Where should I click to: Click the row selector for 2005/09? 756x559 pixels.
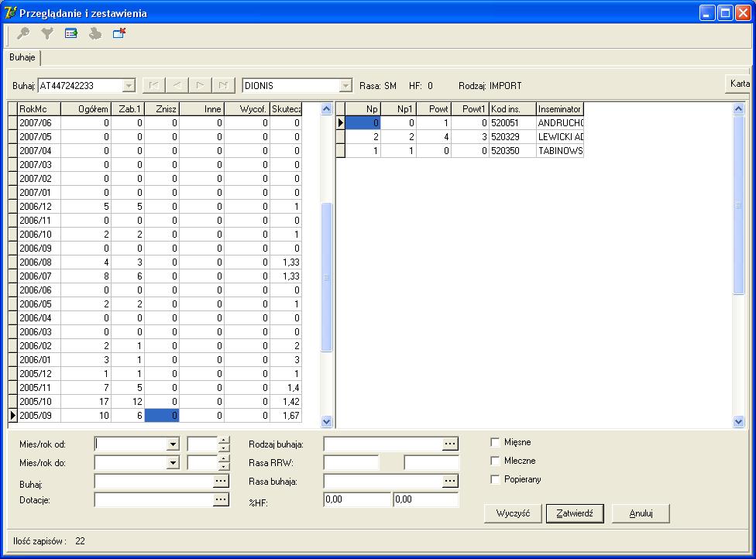[x=13, y=416]
